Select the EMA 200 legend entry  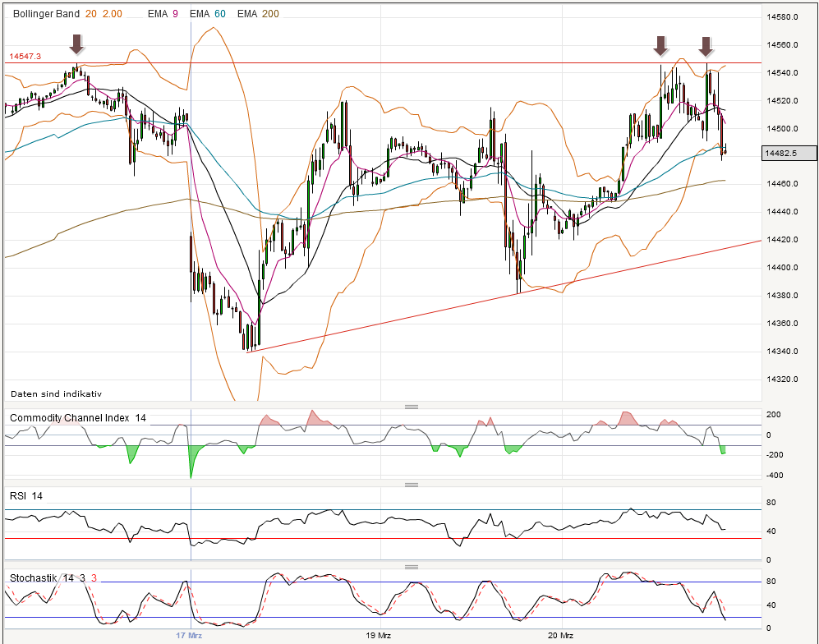point(258,14)
